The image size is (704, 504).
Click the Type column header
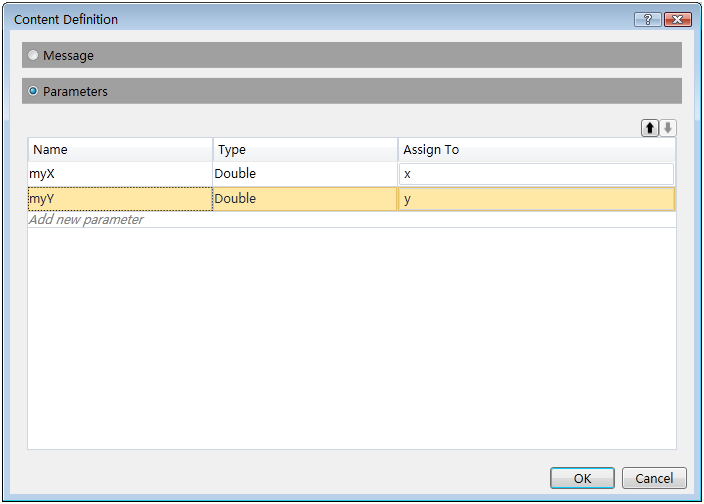click(305, 149)
